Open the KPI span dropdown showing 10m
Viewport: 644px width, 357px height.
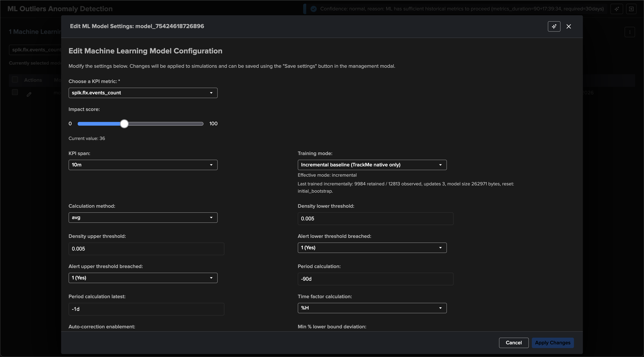click(x=143, y=165)
